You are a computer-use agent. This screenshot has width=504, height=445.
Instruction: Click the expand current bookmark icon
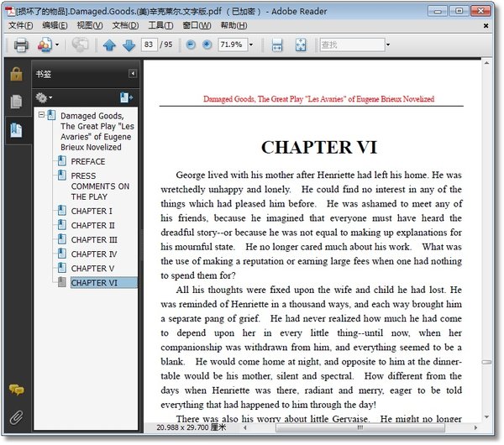click(126, 97)
